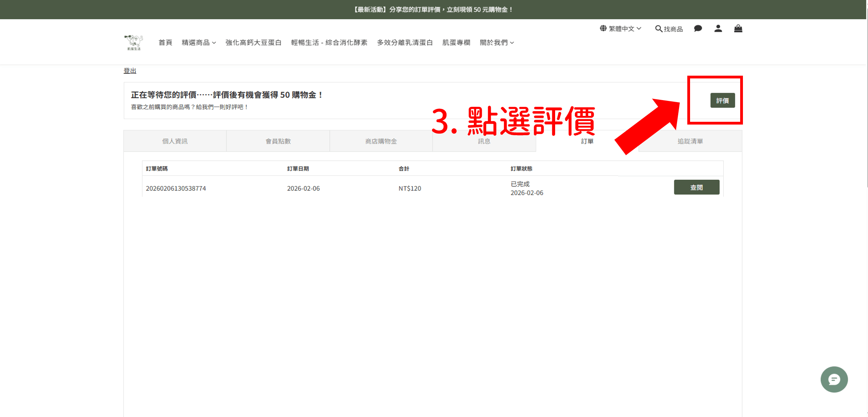Click the 喜歡之前購買的商品嗎 subtitle text
The image size is (868, 417).
pyautogui.click(x=189, y=107)
